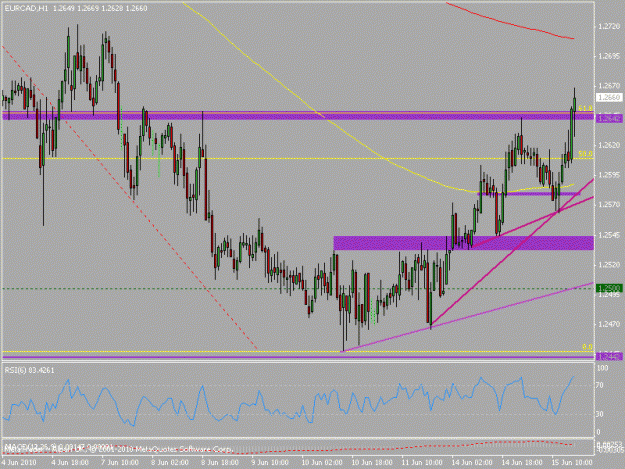This screenshot has height=469, width=625.
Task: Select the 1.2520 price axis label
Action: pyautogui.click(x=609, y=265)
